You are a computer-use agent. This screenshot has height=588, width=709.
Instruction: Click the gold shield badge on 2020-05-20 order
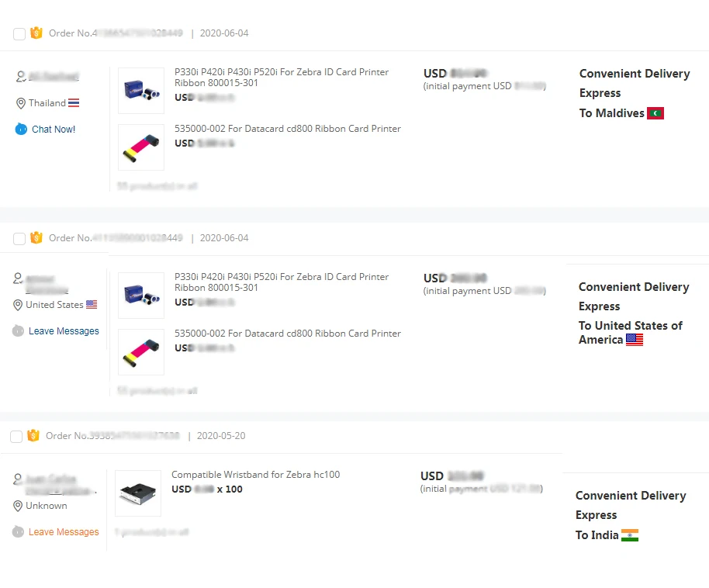click(x=33, y=436)
